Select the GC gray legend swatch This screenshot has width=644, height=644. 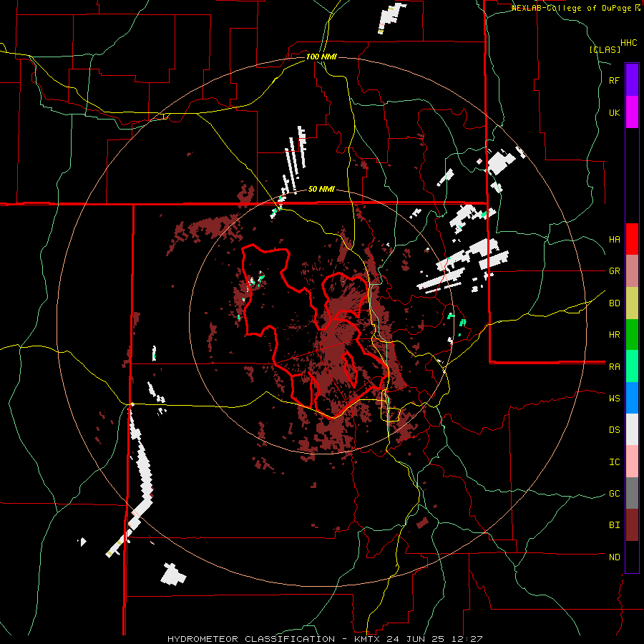coord(632,493)
